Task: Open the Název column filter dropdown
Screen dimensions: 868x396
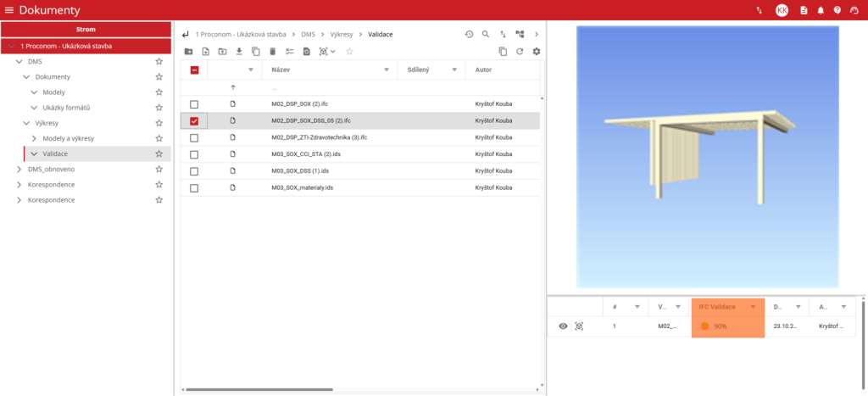Action: (x=387, y=70)
